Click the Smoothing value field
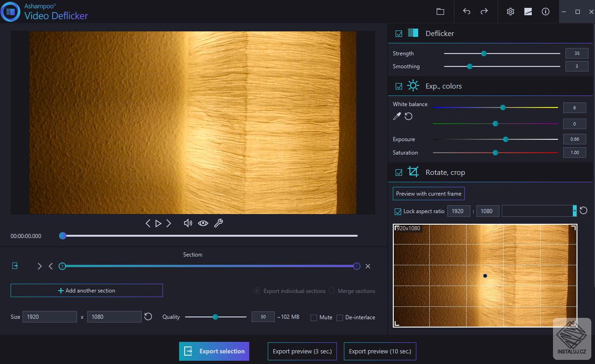 click(x=577, y=66)
